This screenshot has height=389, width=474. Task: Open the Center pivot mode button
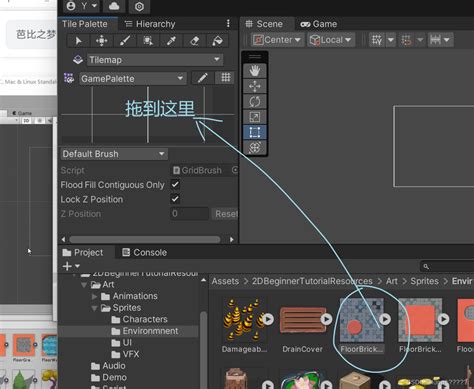[277, 40]
